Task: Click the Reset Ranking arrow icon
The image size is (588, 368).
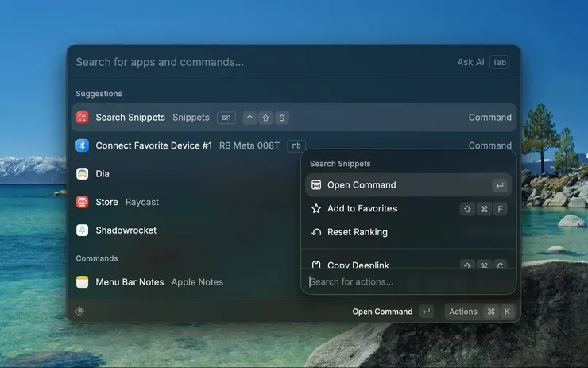Action: point(316,233)
